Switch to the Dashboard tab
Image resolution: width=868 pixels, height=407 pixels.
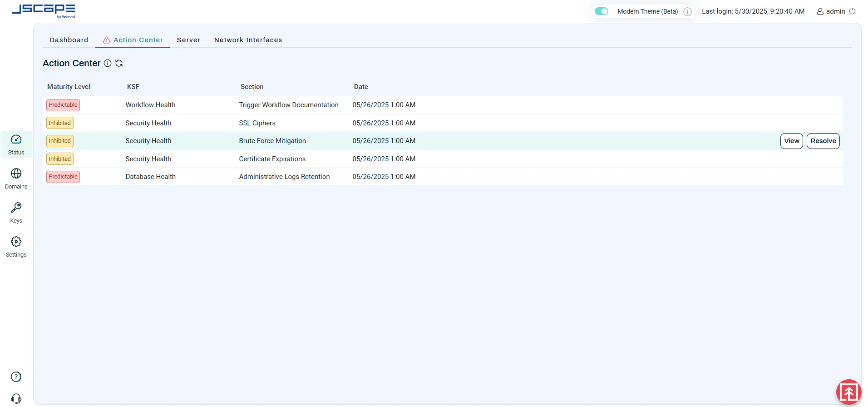coord(69,40)
